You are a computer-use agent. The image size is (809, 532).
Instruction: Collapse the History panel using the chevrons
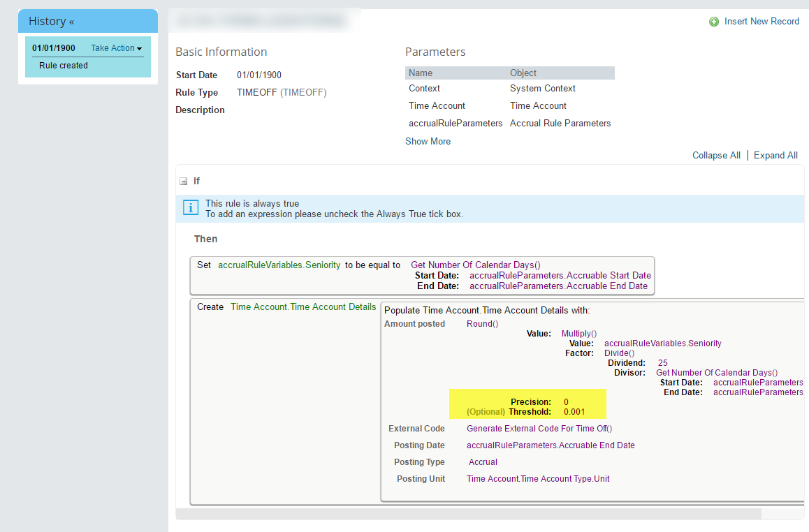pyautogui.click(x=72, y=22)
